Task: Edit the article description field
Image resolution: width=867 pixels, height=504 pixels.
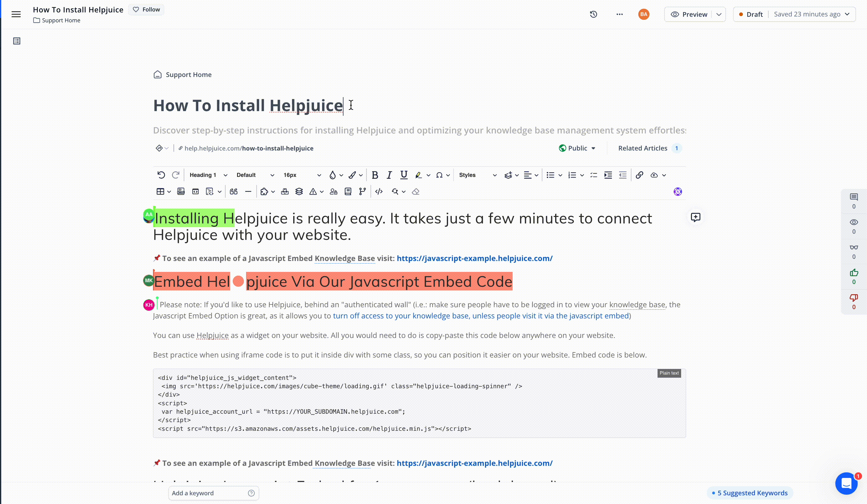Action: pyautogui.click(x=420, y=130)
